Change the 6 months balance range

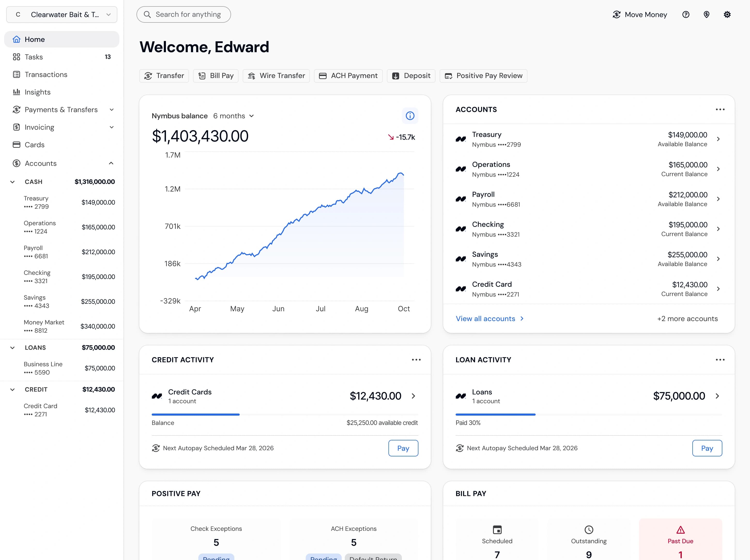click(233, 116)
